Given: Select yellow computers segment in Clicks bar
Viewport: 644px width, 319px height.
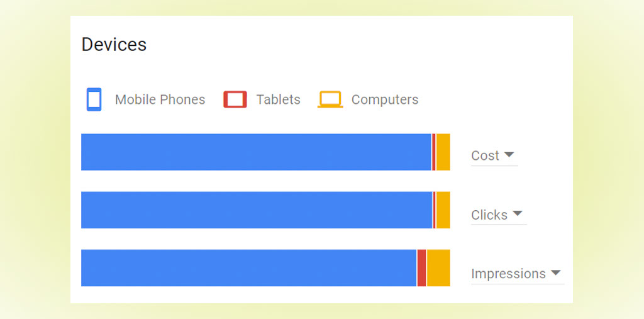Looking at the screenshot, I should coord(443,210).
